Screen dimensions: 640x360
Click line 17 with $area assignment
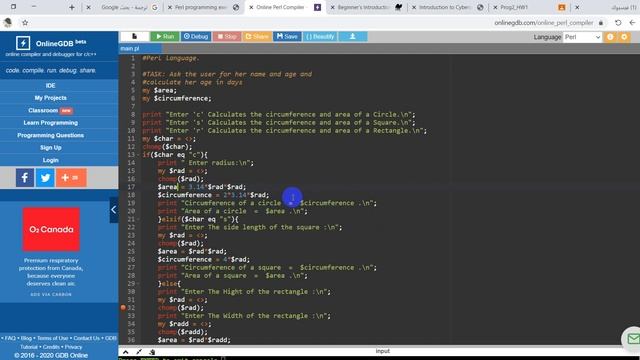point(202,187)
